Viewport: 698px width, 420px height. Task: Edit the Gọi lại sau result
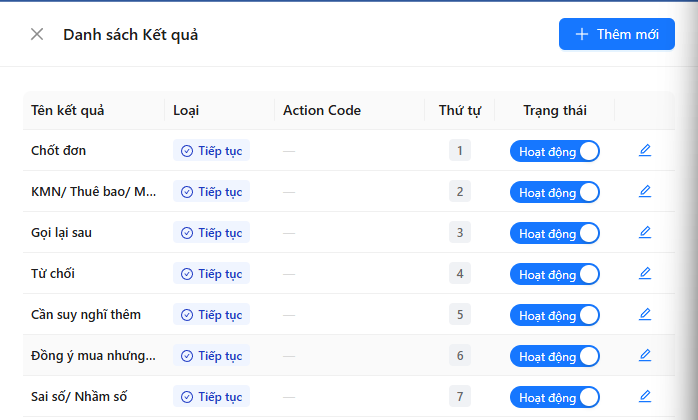click(645, 232)
